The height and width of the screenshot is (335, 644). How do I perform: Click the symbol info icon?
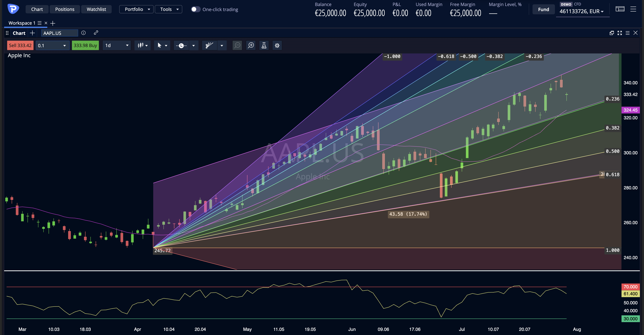coord(83,33)
